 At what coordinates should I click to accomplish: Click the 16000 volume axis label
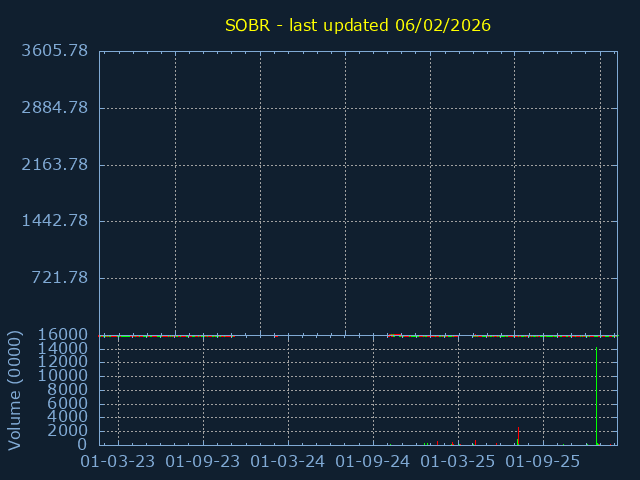pyautogui.click(x=62, y=335)
